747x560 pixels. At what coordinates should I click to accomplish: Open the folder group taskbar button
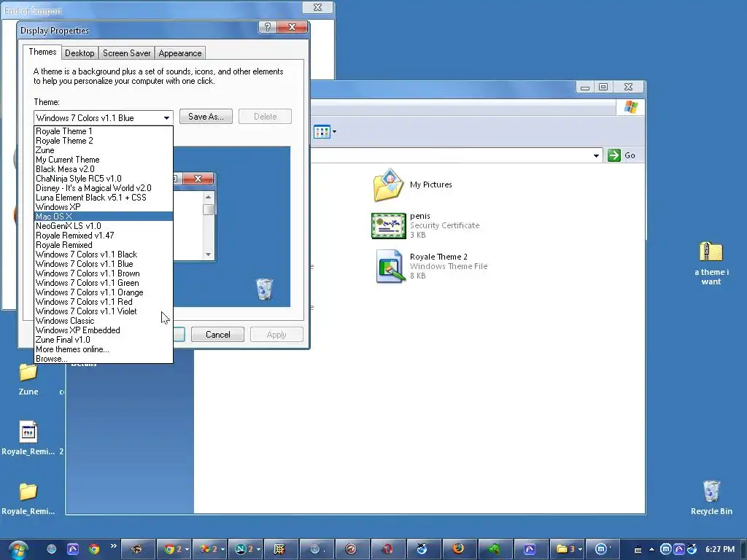click(567, 549)
